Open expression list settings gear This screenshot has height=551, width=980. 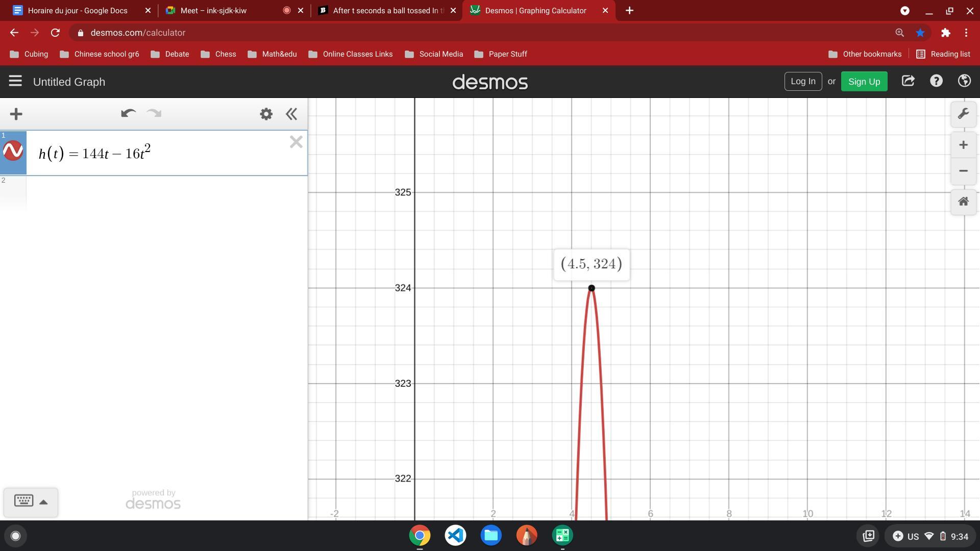(x=266, y=114)
